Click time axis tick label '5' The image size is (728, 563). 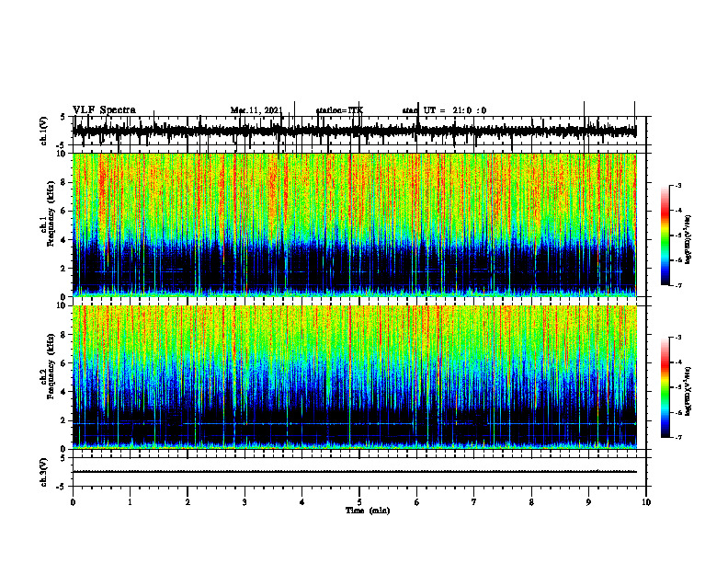pyautogui.click(x=359, y=502)
